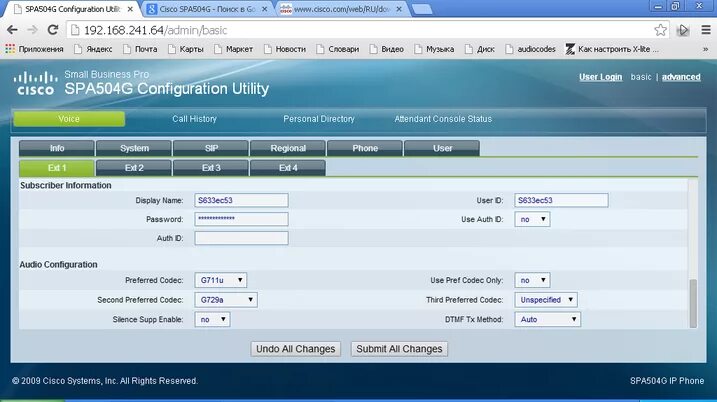Select the Ext 1 tab
This screenshot has height=402, width=717.
pyautogui.click(x=57, y=168)
